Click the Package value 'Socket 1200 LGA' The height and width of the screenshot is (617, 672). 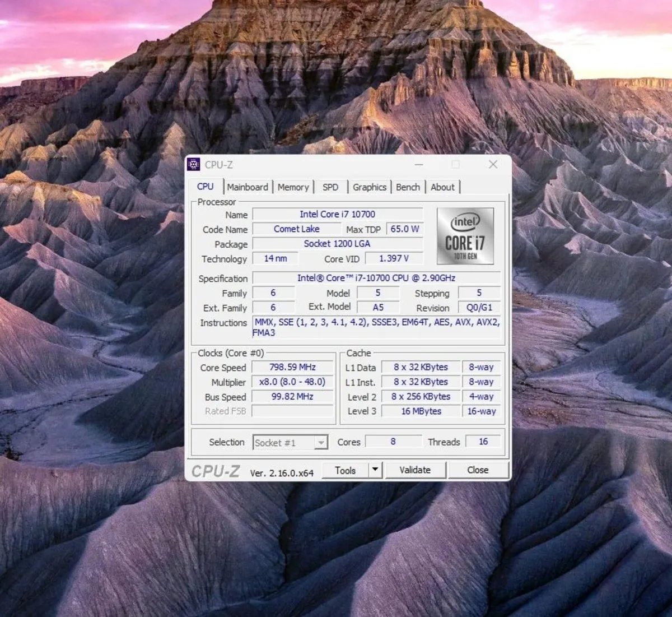coord(338,243)
